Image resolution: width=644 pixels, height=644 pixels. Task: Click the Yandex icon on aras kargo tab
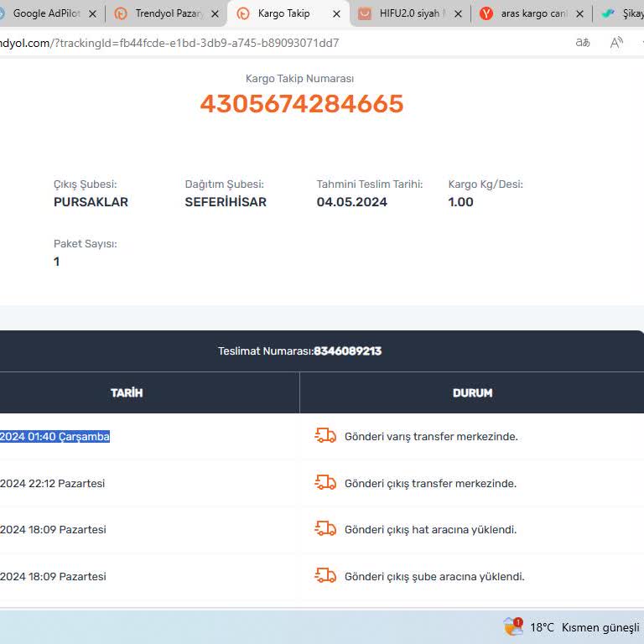(x=486, y=13)
